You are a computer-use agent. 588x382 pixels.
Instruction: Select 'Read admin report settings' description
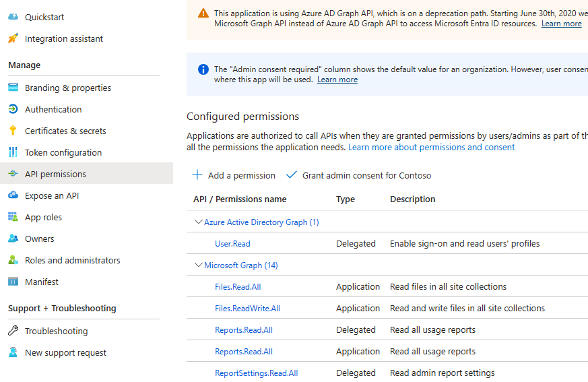click(x=442, y=373)
